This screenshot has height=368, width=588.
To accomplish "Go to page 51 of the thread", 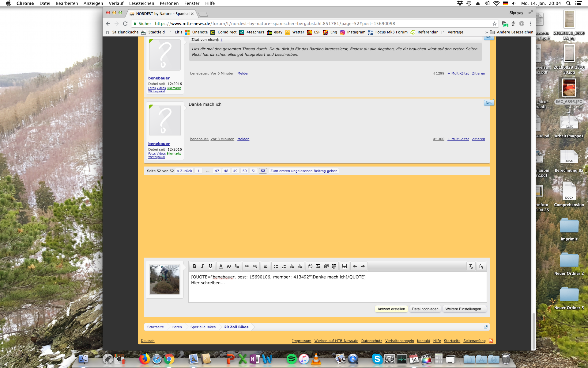I will pos(254,171).
